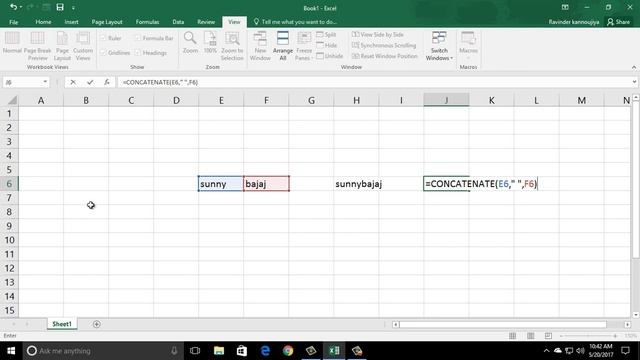Screen dimensions: 640x360
Task: Show hidden system tray icons
Action: [x=547, y=351]
